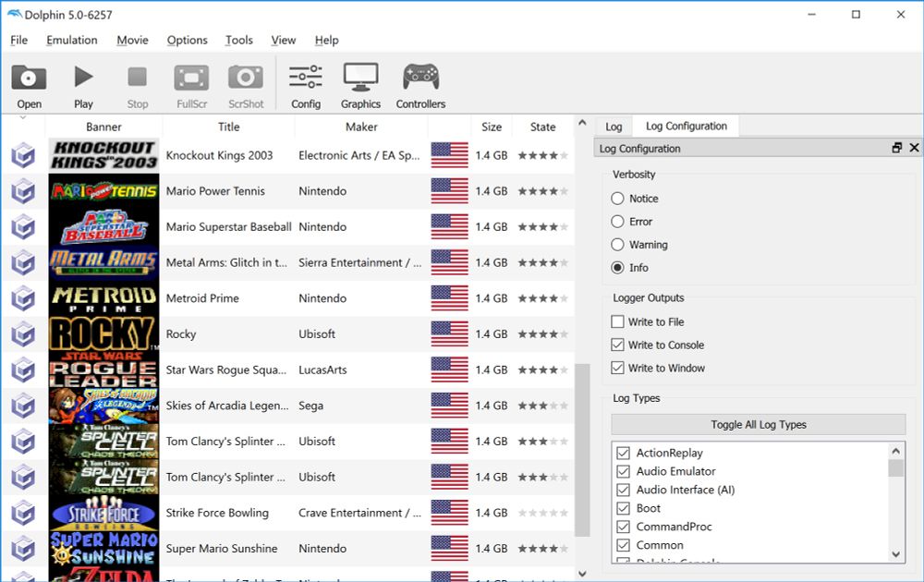Uncheck the ActionReplay log type
This screenshot has width=924, height=582.
tap(623, 453)
